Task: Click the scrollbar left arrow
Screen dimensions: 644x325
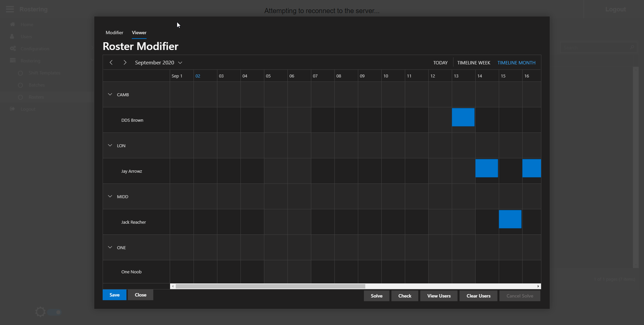Action: pos(173,286)
